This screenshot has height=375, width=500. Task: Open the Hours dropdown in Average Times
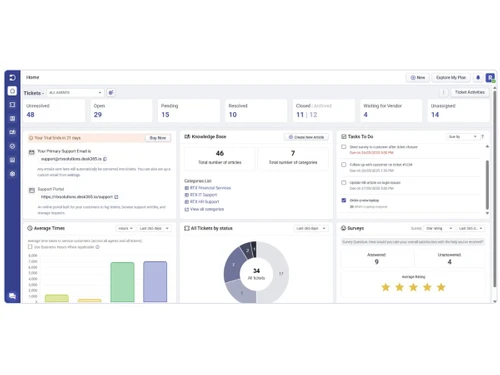point(125,228)
